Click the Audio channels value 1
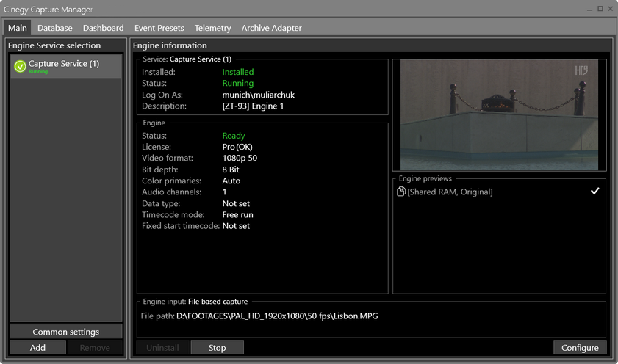This screenshot has height=364, width=618. point(224,192)
